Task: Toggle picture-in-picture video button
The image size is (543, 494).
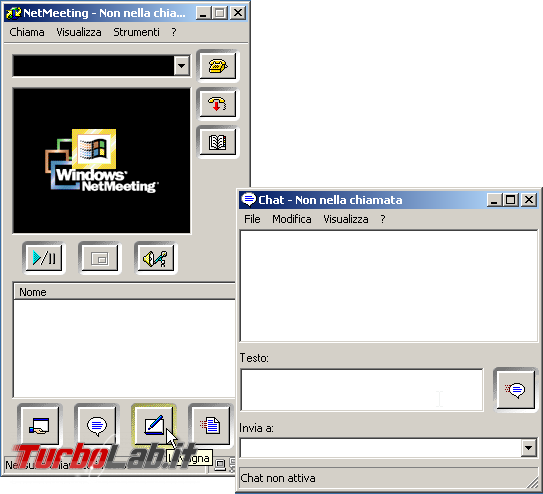Action: 100,258
